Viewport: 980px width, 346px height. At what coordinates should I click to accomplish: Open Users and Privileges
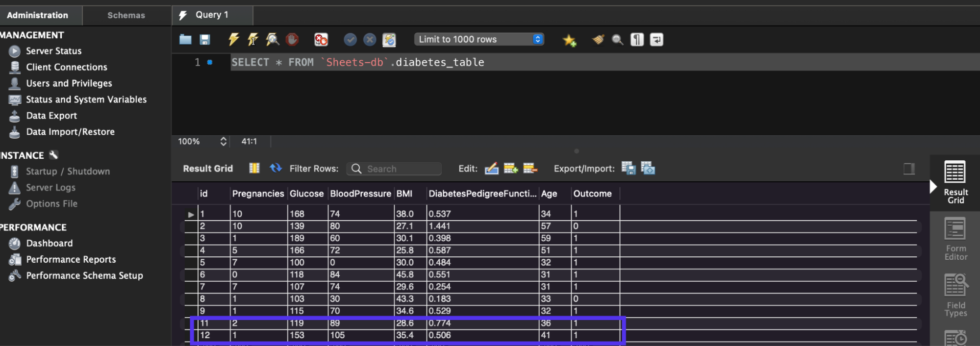[x=69, y=83]
